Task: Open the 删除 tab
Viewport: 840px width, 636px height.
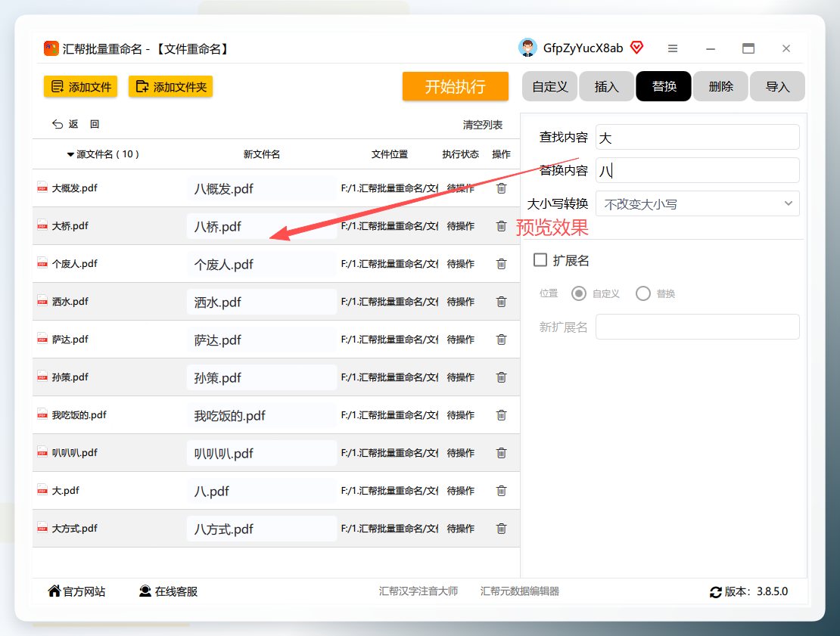Action: tap(720, 86)
